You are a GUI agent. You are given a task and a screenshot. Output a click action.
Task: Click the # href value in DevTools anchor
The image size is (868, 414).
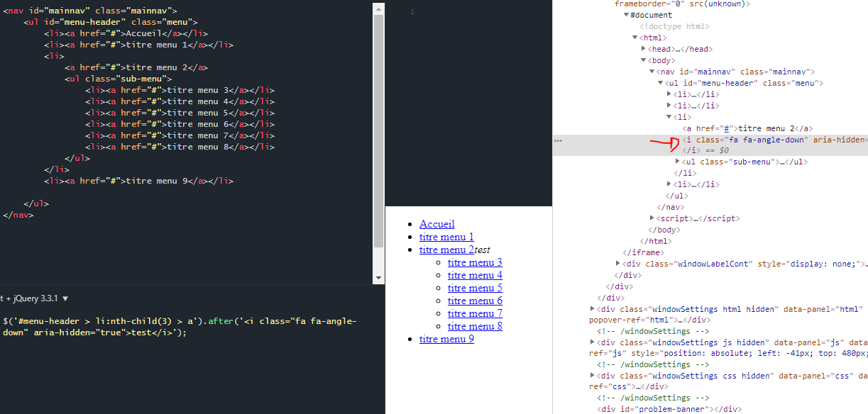click(725, 128)
